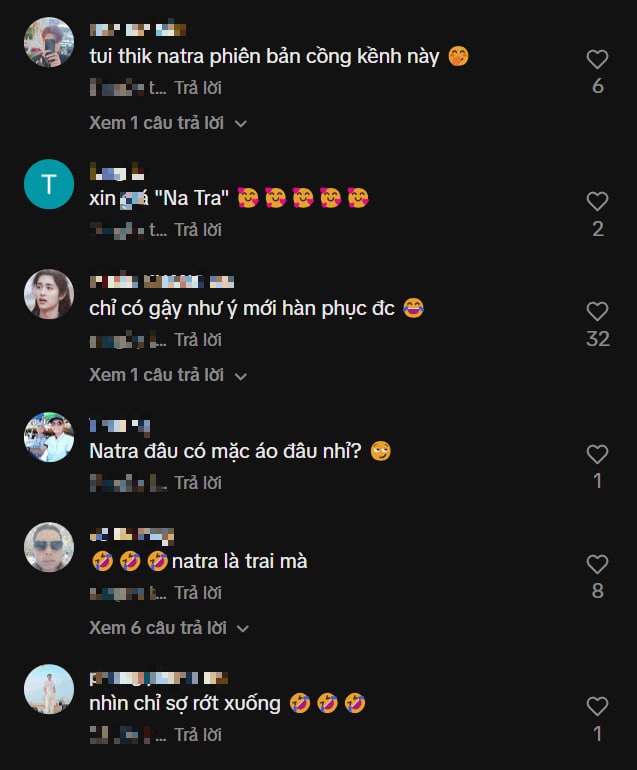Image resolution: width=637 pixels, height=770 pixels.
Task: Like the 'Natra đâu có mặc áo' comment
Action: pos(597,455)
